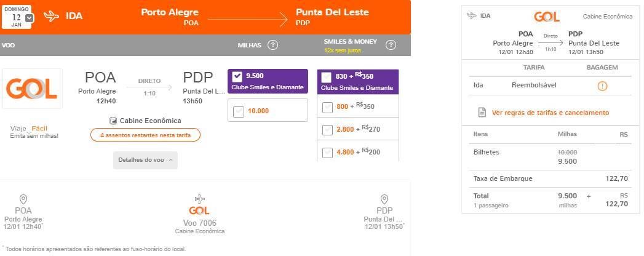Select the 800 + R$350 fare option
644x256 pixels.
click(x=327, y=107)
